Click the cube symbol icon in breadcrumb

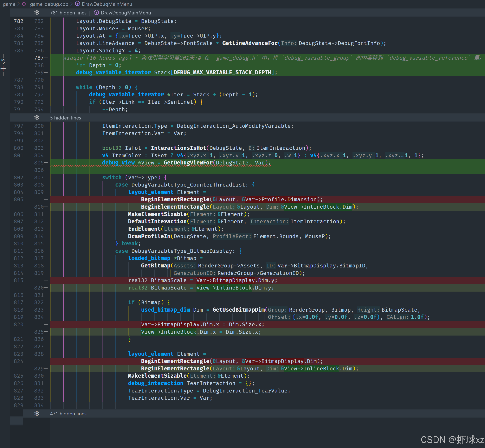78,4
